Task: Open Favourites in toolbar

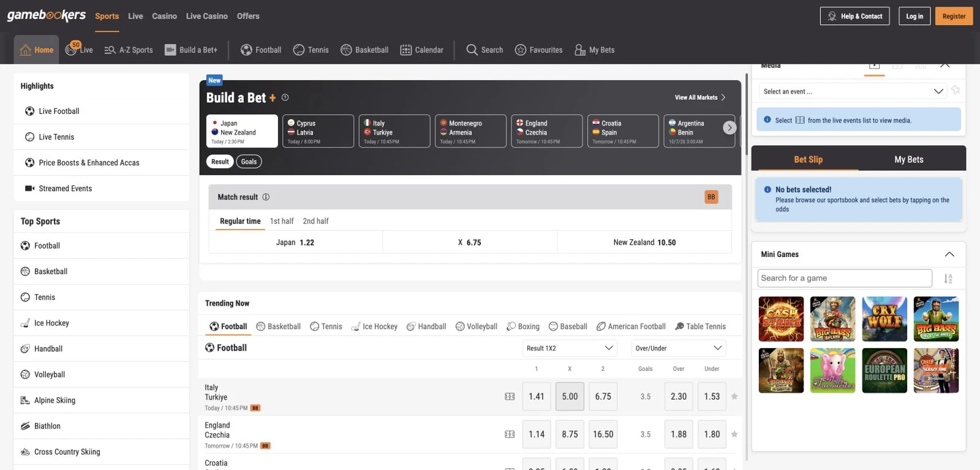Action: (x=539, y=50)
